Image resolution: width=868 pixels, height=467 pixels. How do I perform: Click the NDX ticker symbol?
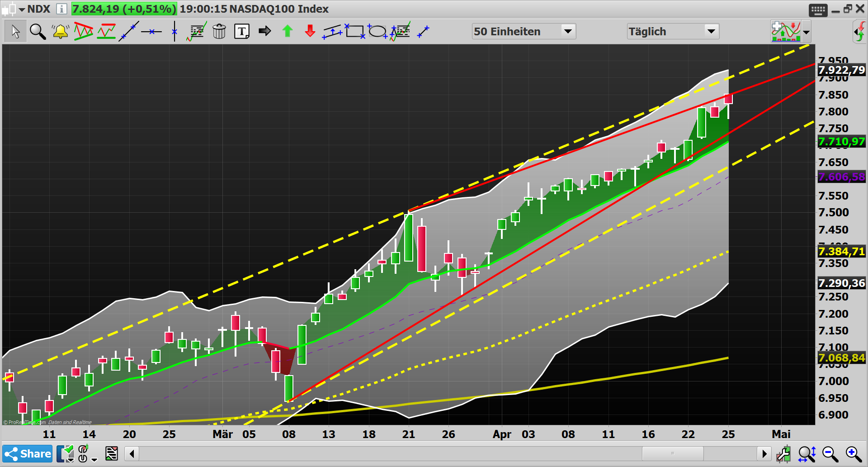39,9
